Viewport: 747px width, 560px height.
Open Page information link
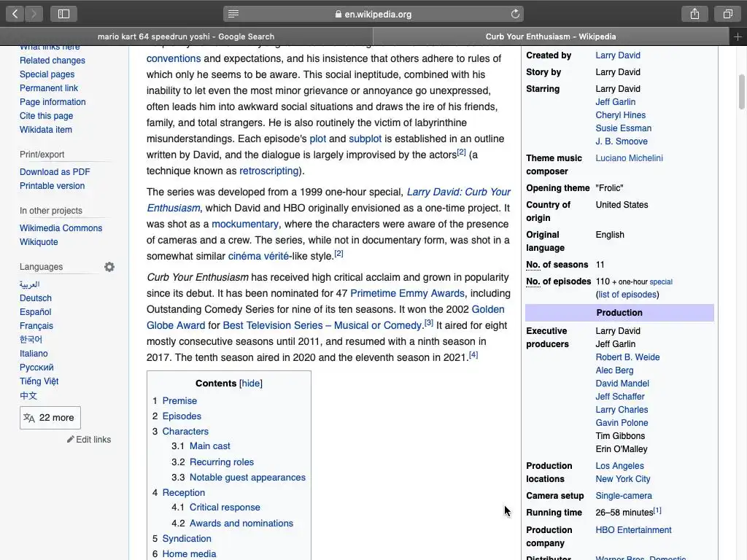tap(53, 102)
